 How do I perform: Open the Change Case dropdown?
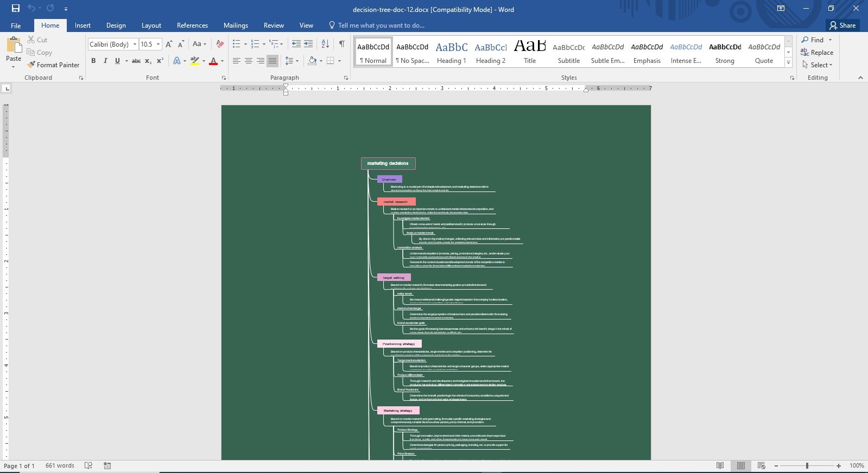199,44
